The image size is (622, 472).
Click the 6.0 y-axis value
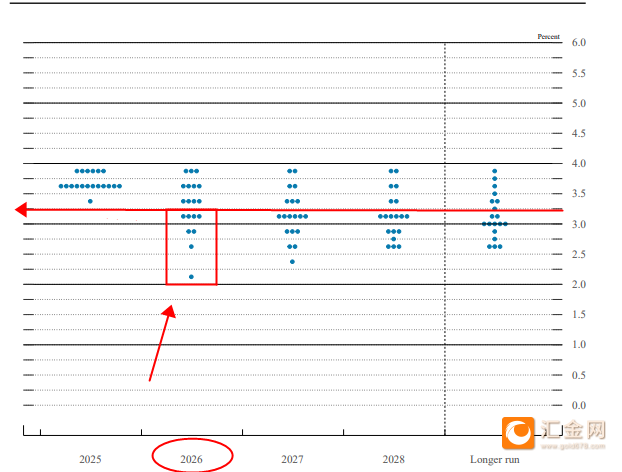579,42
